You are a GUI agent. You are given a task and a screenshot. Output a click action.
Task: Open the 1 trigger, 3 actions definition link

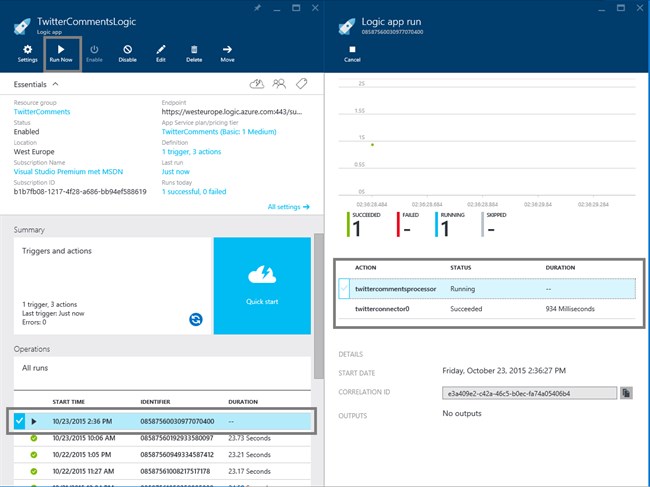click(191, 152)
